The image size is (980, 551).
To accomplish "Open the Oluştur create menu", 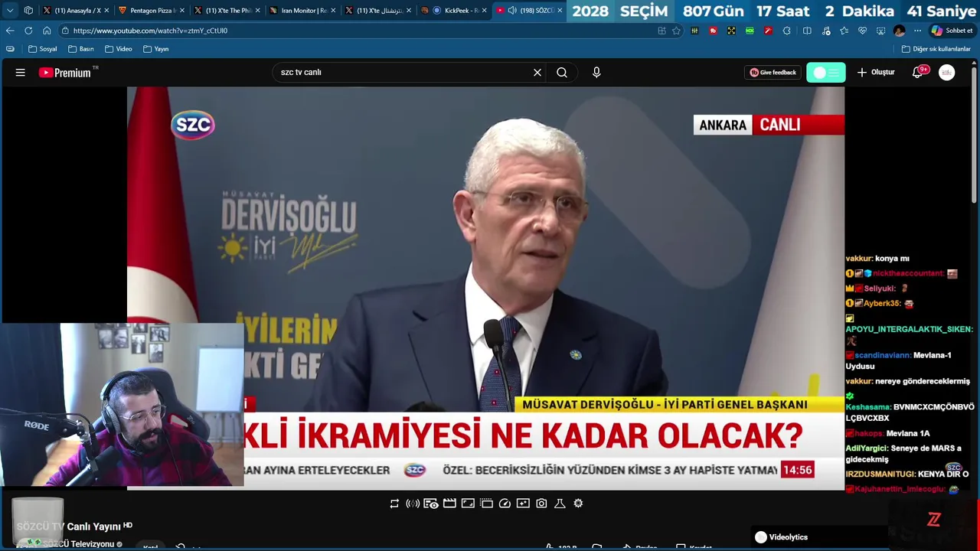I will 876,73.
